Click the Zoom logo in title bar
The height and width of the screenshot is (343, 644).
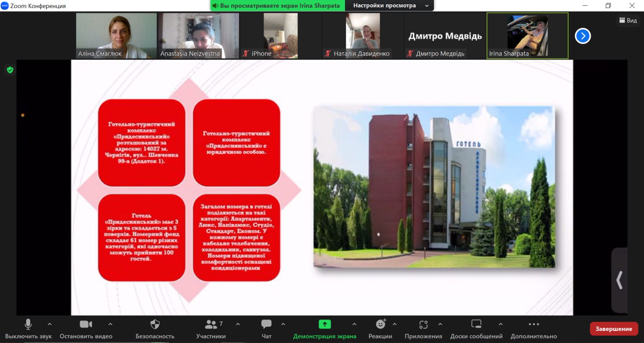click(5, 6)
